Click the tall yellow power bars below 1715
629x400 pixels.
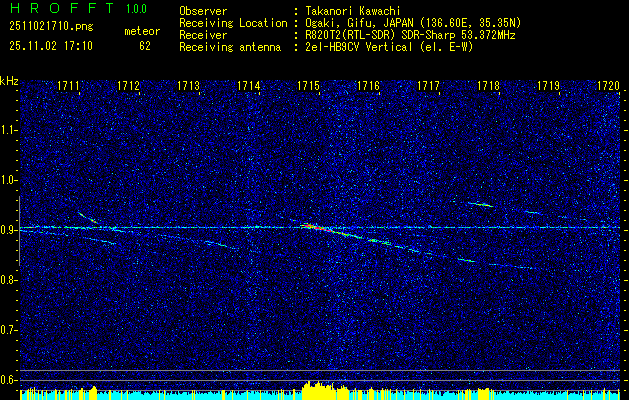319,390
